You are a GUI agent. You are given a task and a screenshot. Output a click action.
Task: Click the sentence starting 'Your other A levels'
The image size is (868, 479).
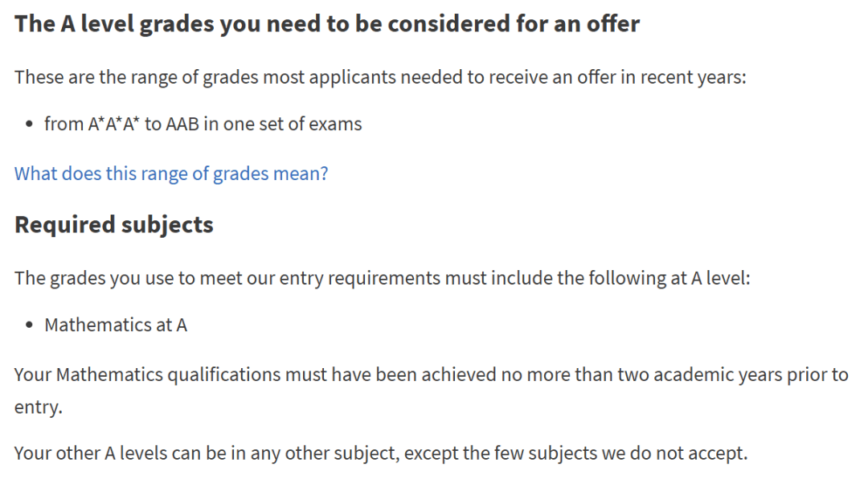click(x=380, y=452)
